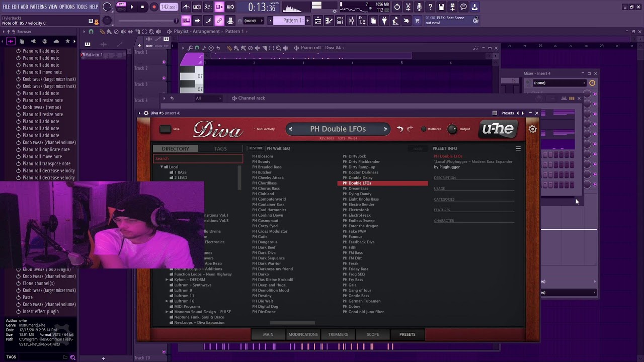Open the MAIN page in Diva
The height and width of the screenshot is (362, 644).
tap(268, 334)
